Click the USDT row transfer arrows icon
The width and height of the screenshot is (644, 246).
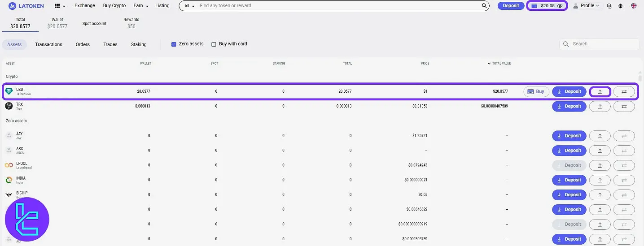624,91
